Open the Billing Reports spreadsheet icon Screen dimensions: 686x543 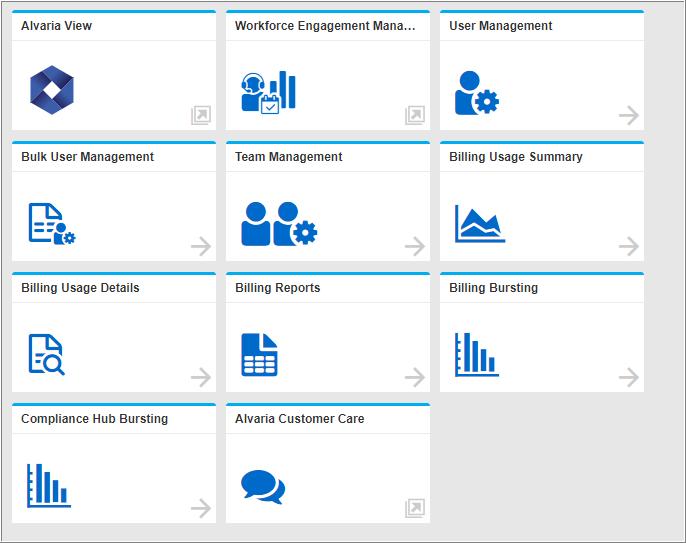259,355
